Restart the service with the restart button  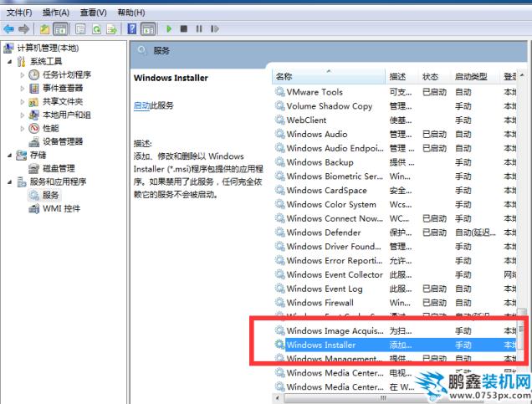(x=214, y=28)
